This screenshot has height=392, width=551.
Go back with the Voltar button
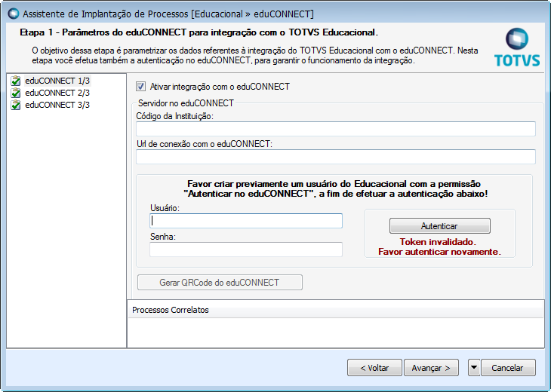tap(374, 368)
